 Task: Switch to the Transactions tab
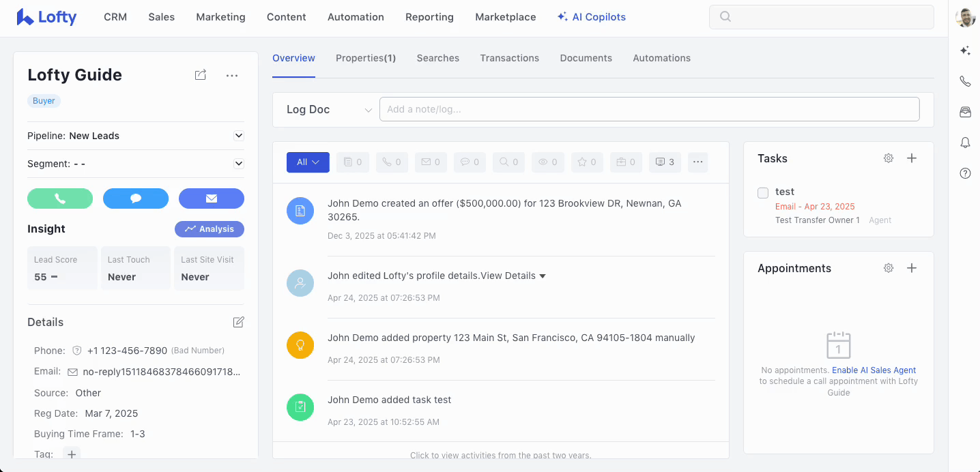click(509, 58)
